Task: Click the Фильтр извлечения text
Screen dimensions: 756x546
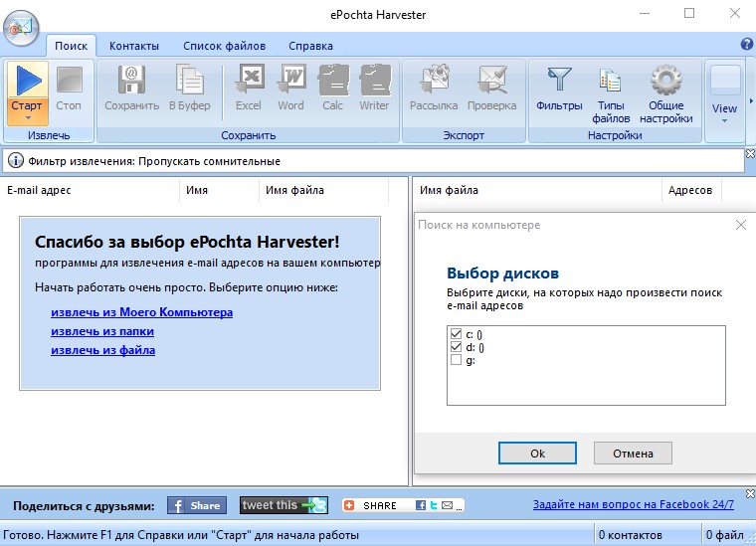Action: click(154, 161)
